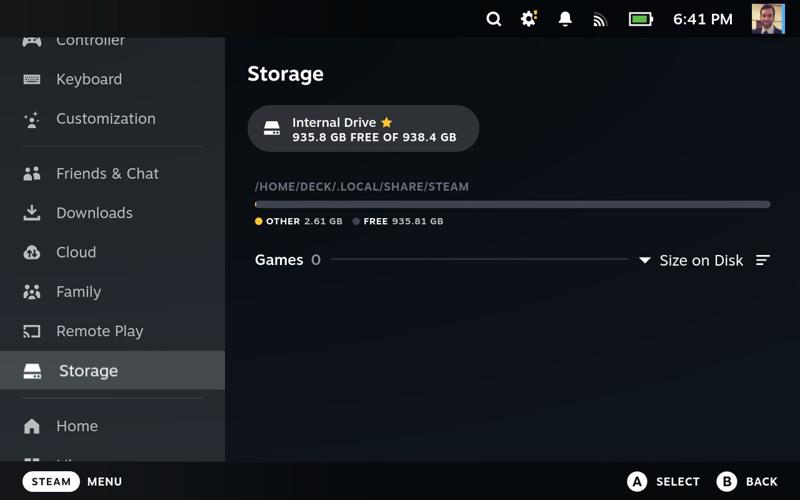Select the Friends & Chat people icon
Viewport: 800px width, 500px height.
coord(32,174)
